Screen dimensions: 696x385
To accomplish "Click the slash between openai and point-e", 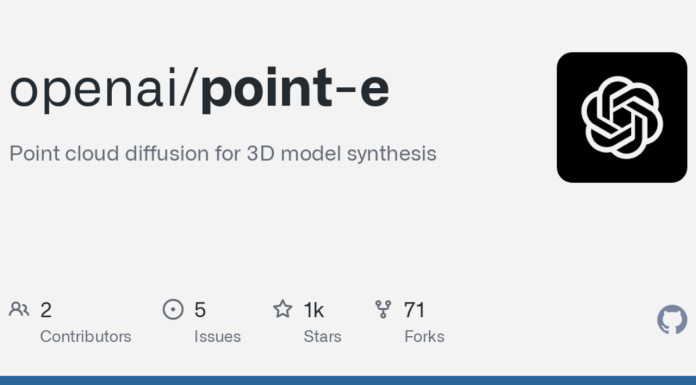I will 189,87.
